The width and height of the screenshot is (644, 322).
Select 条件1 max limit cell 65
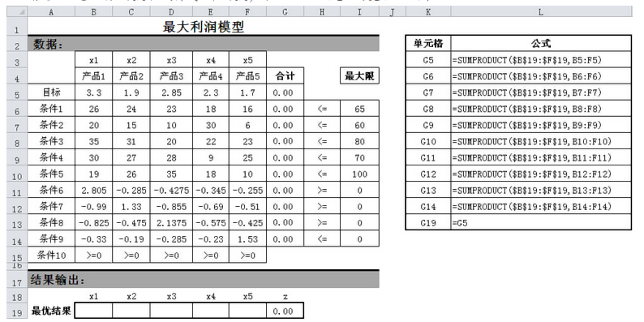click(359, 109)
